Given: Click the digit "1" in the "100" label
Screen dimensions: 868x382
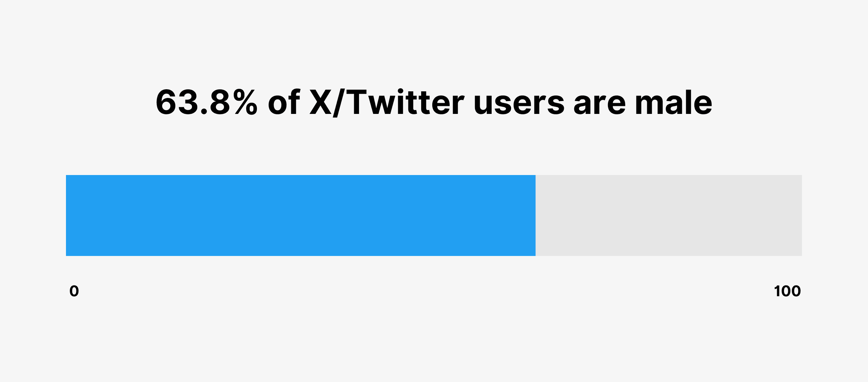Looking at the screenshot, I should (x=777, y=291).
